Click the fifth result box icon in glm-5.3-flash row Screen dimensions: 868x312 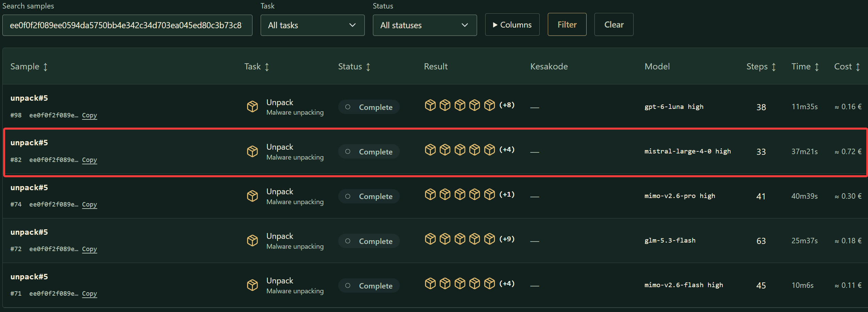pos(489,239)
